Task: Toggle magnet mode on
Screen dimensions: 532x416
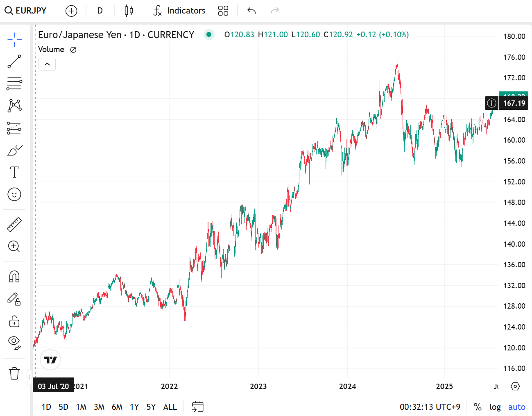Action: (14, 277)
